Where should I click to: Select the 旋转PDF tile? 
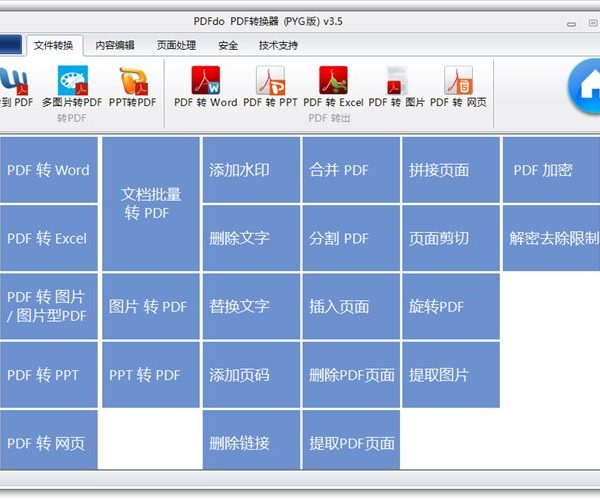[451, 307]
